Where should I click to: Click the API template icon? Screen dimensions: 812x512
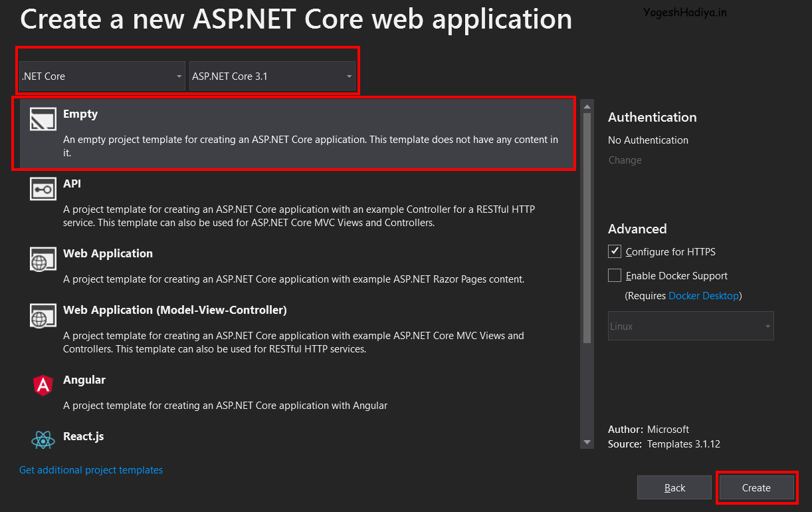pos(43,190)
